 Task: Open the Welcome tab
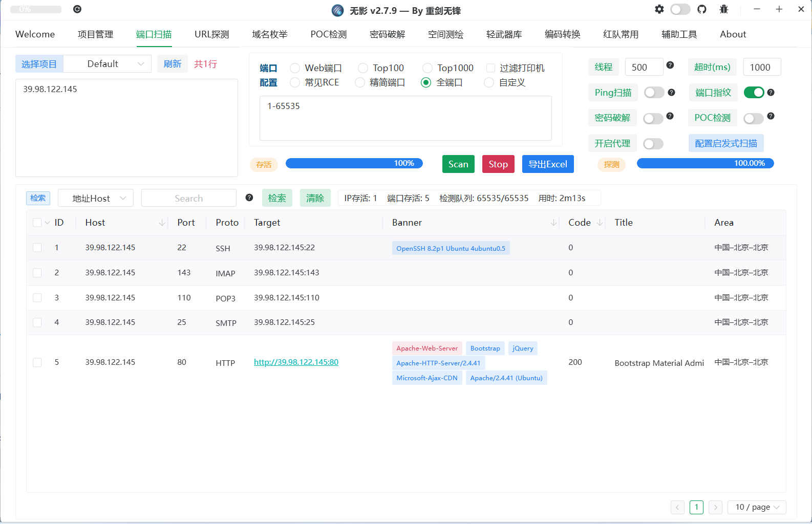click(x=35, y=34)
